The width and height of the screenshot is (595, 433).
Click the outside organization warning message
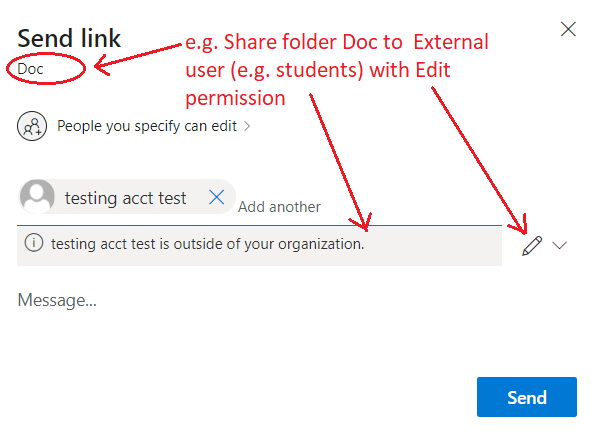(208, 244)
